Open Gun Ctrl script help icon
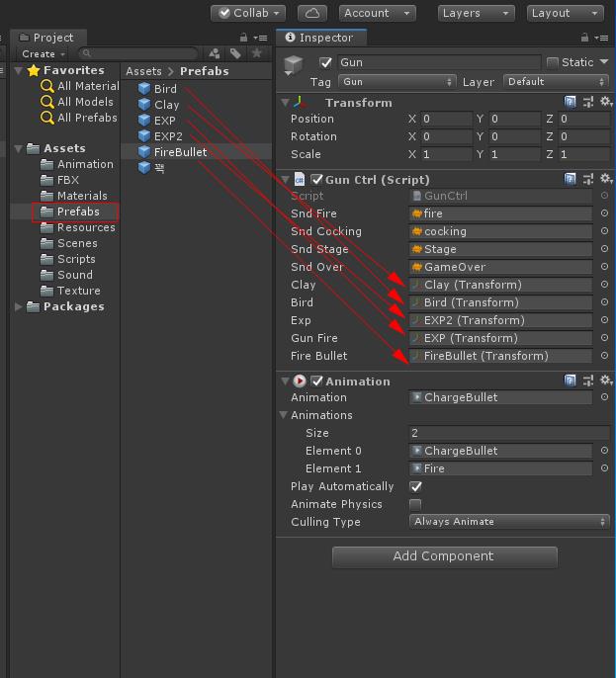Screen dimensions: 616x678 click(571, 179)
